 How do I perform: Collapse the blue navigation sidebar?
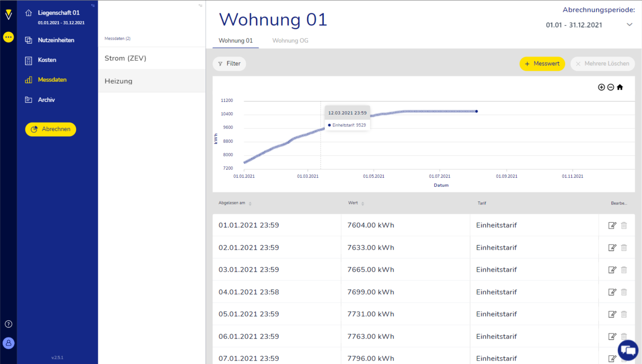coord(93,5)
